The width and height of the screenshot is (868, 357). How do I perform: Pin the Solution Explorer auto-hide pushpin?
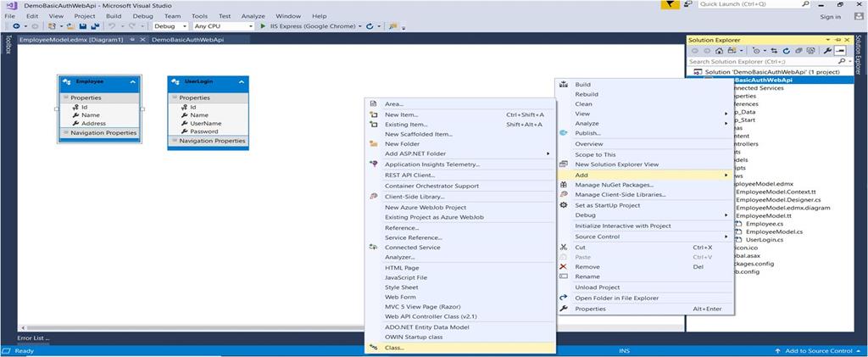(838, 40)
